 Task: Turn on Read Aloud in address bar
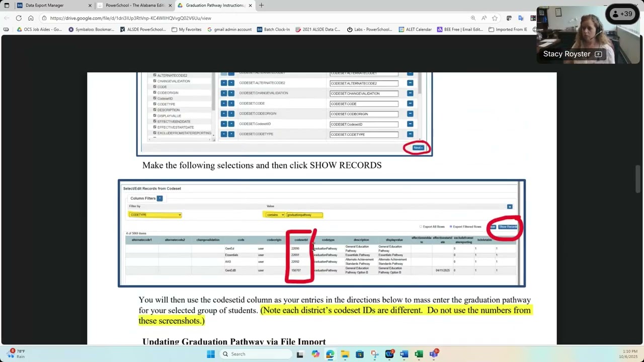click(x=484, y=18)
